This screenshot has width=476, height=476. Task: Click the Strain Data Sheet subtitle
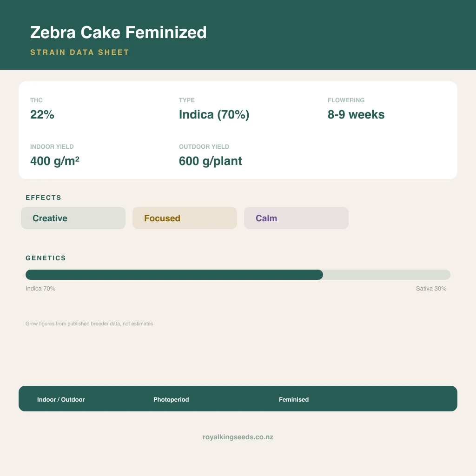coord(79,52)
